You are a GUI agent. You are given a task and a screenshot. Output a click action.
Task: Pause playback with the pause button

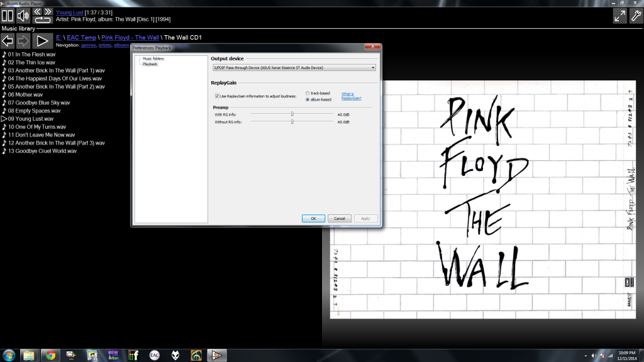coord(8,16)
